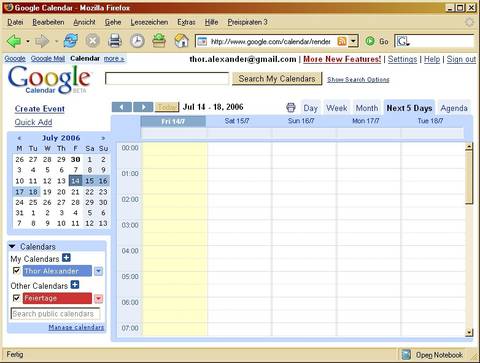Select day 21 in the mini calendar
480x363 pixels.
pyautogui.click(x=75, y=192)
